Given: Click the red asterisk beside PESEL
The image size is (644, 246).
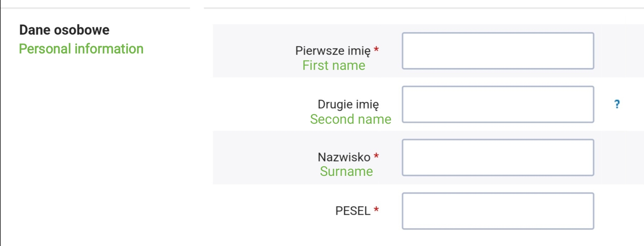Looking at the screenshot, I should click(x=377, y=210).
